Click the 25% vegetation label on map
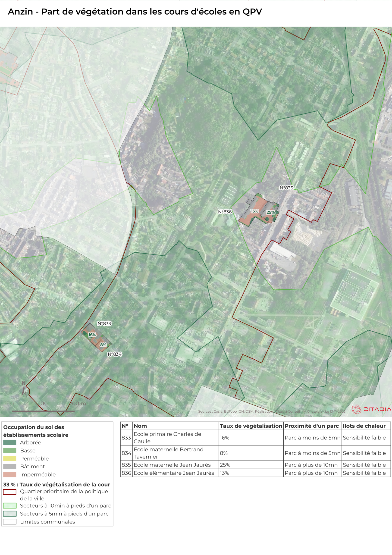Image resolution: width=392 pixels, height=555 pixels. pyautogui.click(x=270, y=212)
